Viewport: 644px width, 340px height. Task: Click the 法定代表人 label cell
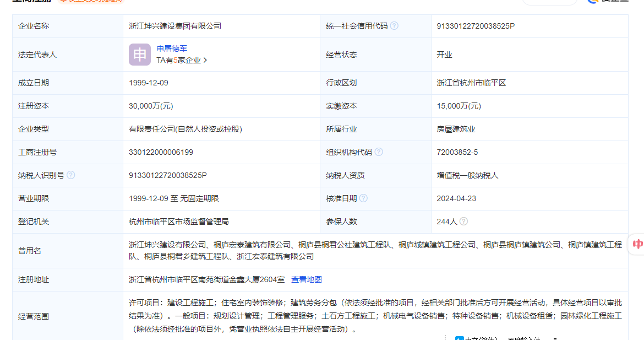[68, 55]
